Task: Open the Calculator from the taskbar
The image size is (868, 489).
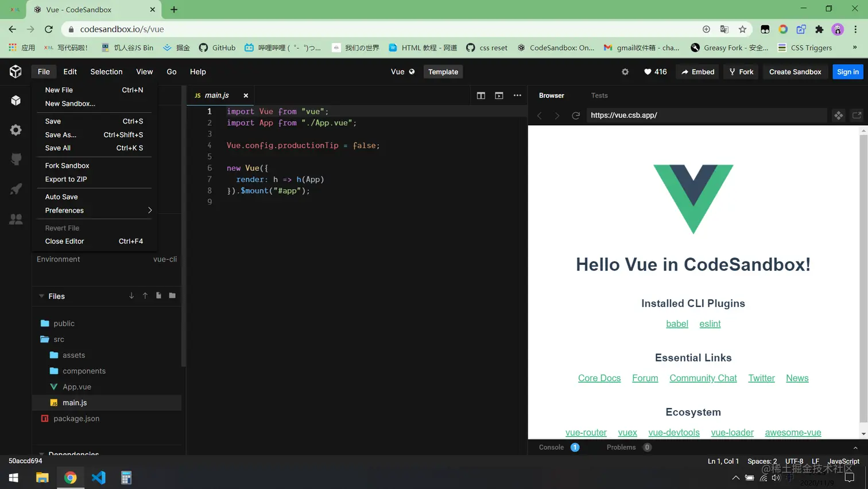Action: pos(126,478)
